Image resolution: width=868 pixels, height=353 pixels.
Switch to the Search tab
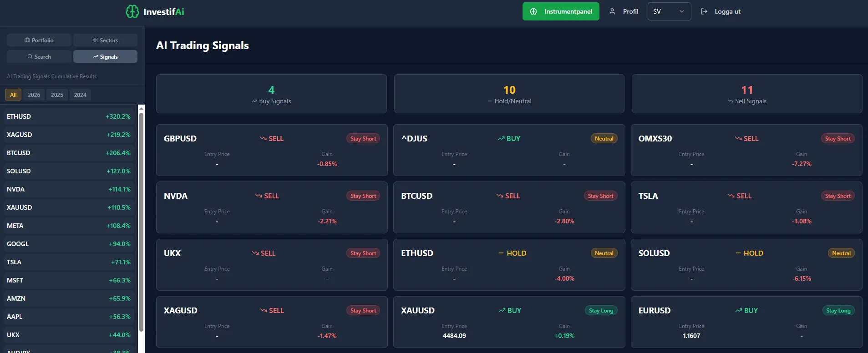(x=39, y=56)
